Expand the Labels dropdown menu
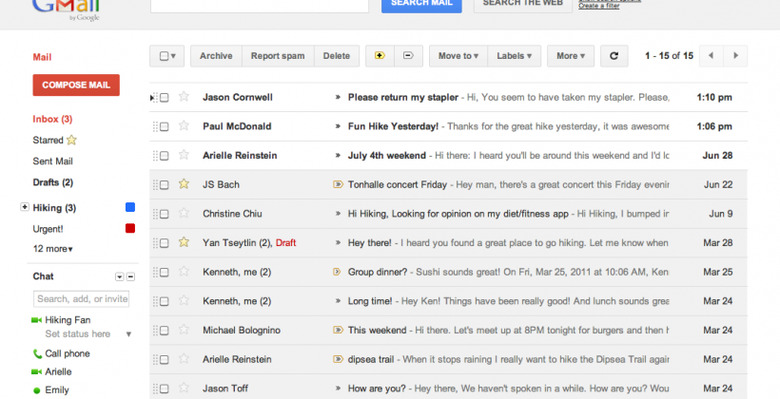Screen dimensions: 780x399 point(514,56)
